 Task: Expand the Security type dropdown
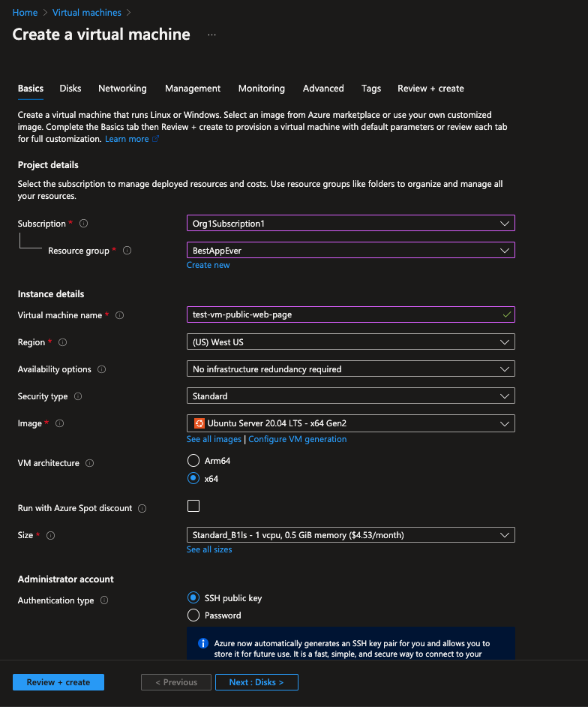(350, 396)
